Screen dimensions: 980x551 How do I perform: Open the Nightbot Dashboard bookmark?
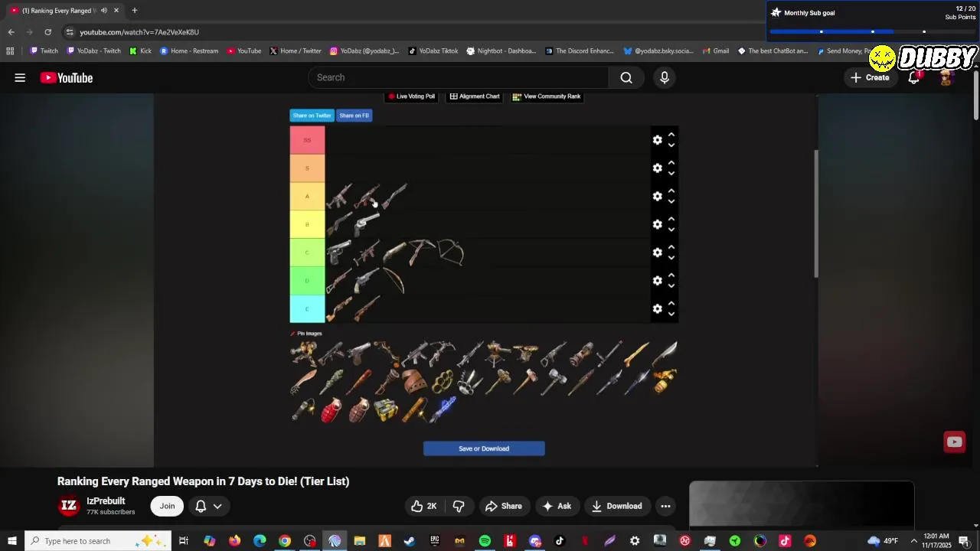pos(501,51)
